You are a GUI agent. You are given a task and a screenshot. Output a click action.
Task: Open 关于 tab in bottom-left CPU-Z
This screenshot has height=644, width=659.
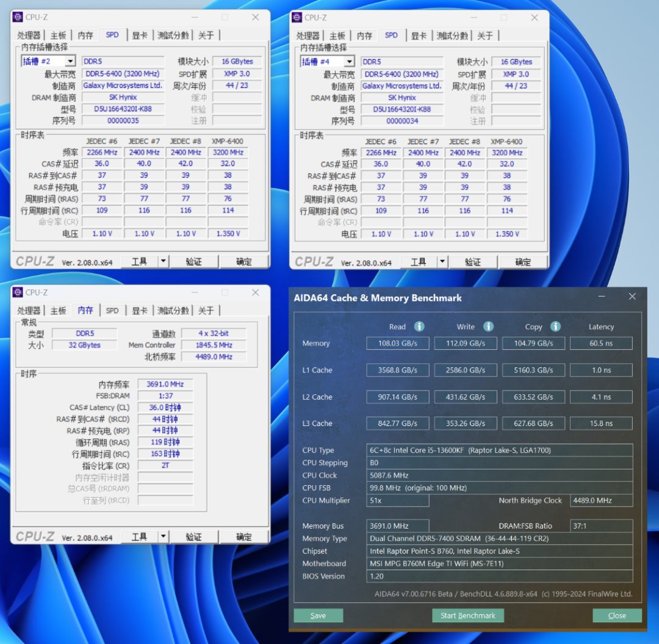[206, 311]
